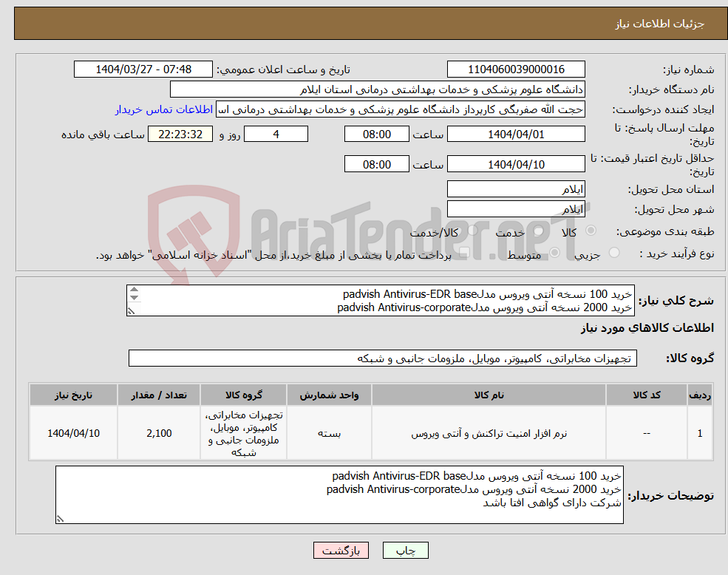Click buyer organization name field

coord(378,89)
